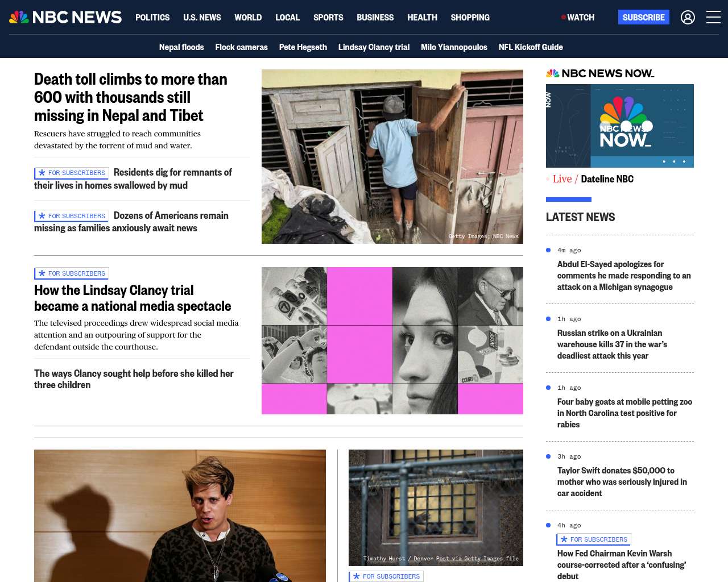
Task: Click the '4h ago' timestamp
Action: point(569,525)
